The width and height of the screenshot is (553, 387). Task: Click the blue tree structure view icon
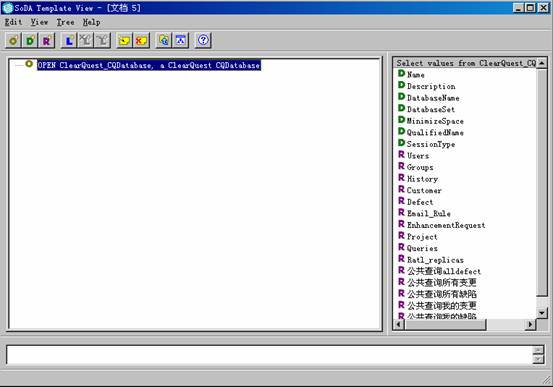tap(180, 40)
